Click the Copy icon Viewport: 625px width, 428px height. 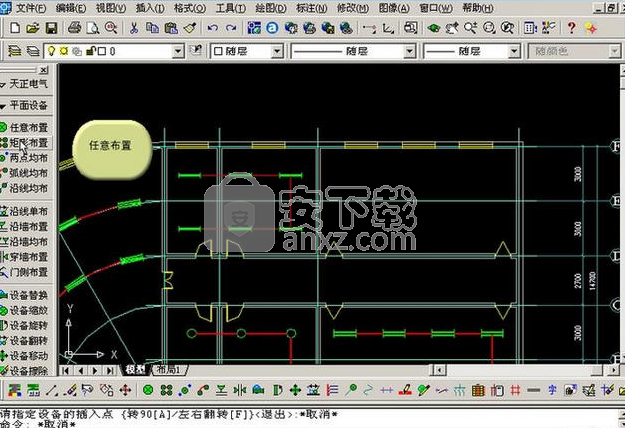(152, 28)
